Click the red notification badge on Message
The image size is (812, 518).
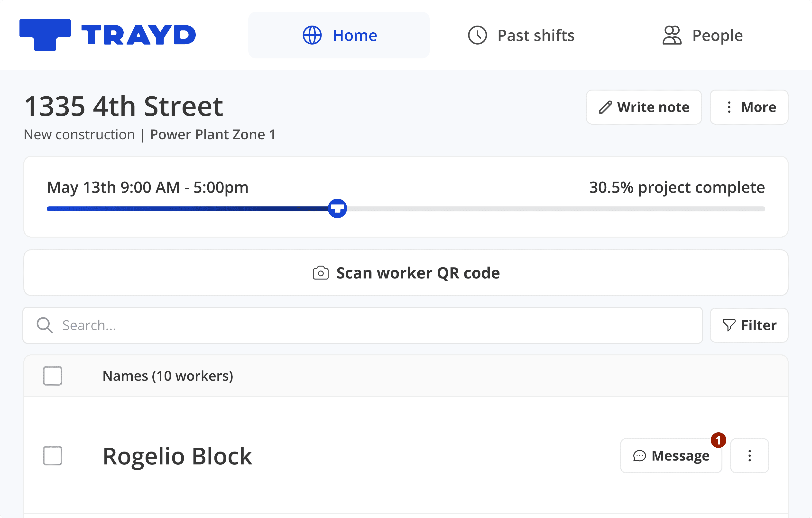718,440
